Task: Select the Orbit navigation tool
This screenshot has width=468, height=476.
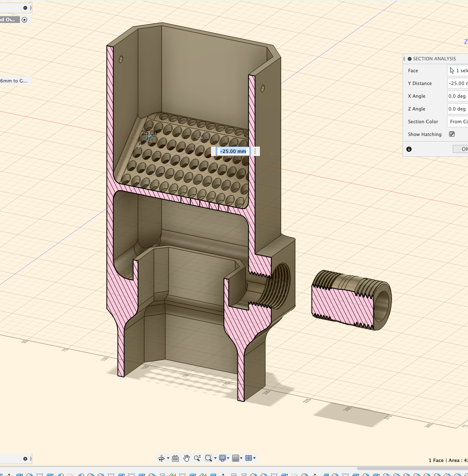Action: [x=161, y=458]
